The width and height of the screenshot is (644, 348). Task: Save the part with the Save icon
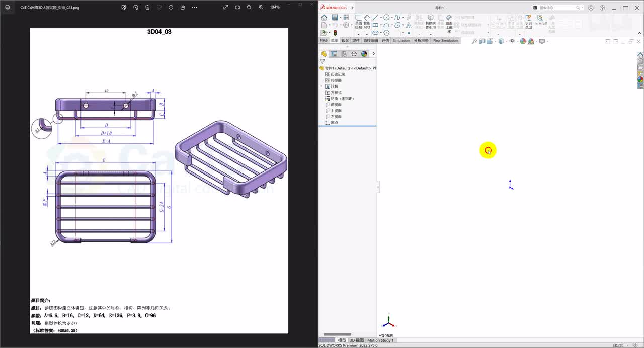tap(335, 17)
